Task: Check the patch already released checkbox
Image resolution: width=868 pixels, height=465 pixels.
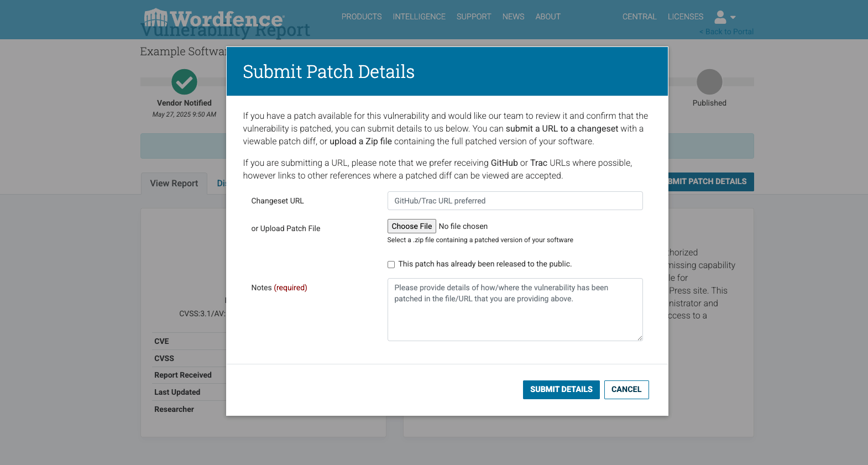Action: tap(391, 264)
